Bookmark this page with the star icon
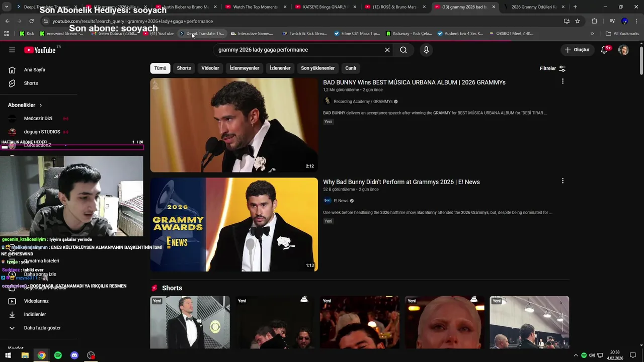The height and width of the screenshot is (362, 644). [x=578, y=21]
